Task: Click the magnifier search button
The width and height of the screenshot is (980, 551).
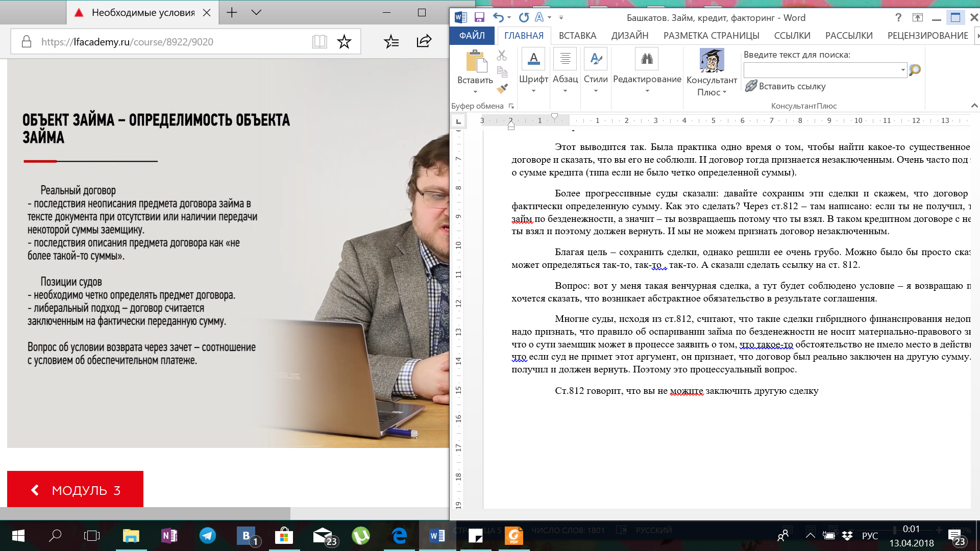Action: click(x=915, y=69)
